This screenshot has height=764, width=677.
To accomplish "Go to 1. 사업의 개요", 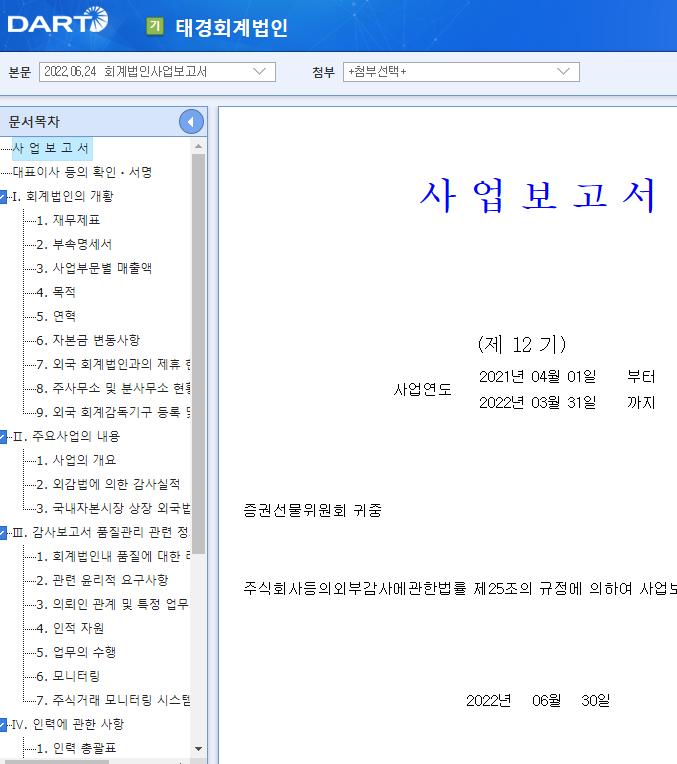I will (x=76, y=460).
